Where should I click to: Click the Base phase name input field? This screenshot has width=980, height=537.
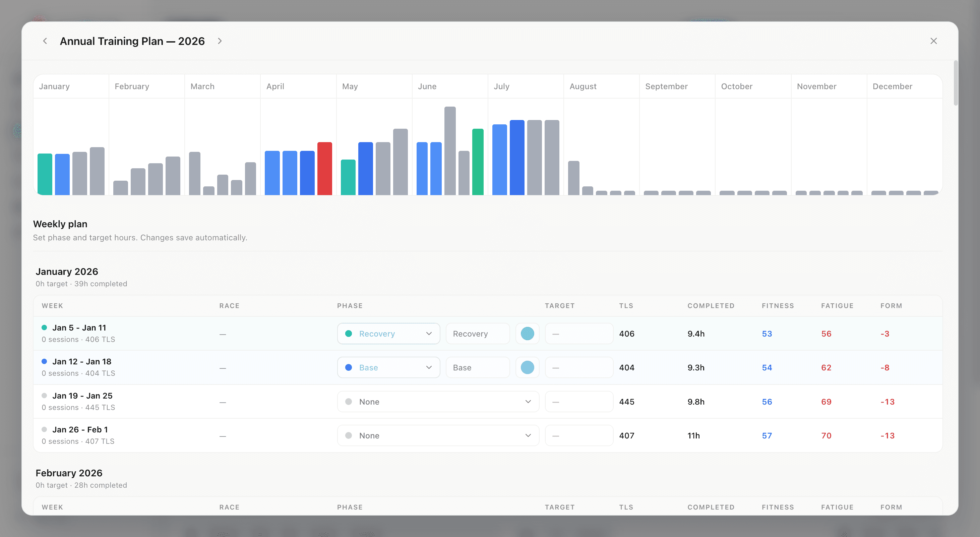click(x=478, y=368)
